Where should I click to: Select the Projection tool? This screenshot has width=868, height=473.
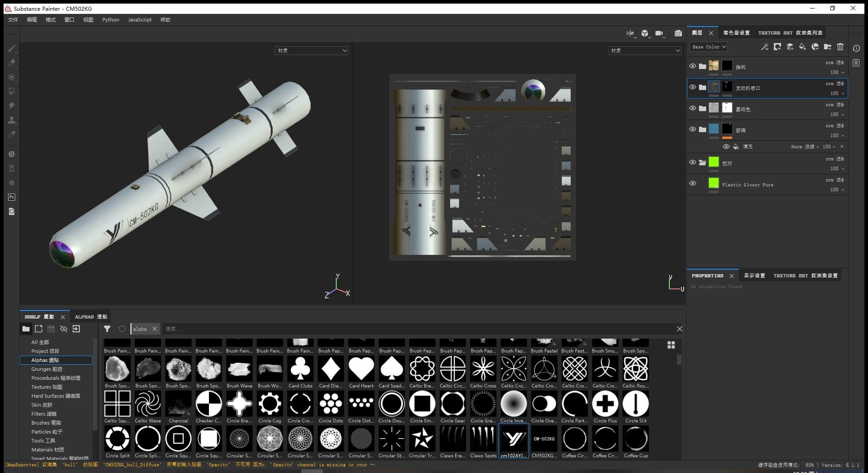point(12,77)
